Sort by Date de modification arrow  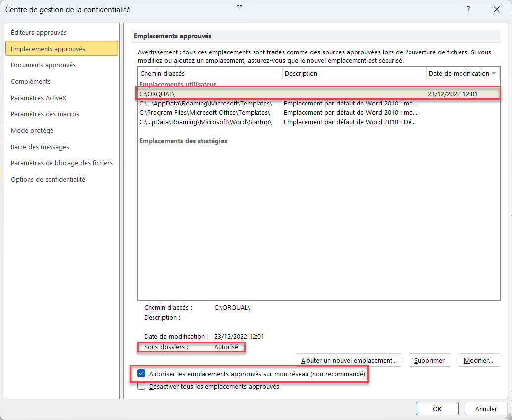coord(494,74)
